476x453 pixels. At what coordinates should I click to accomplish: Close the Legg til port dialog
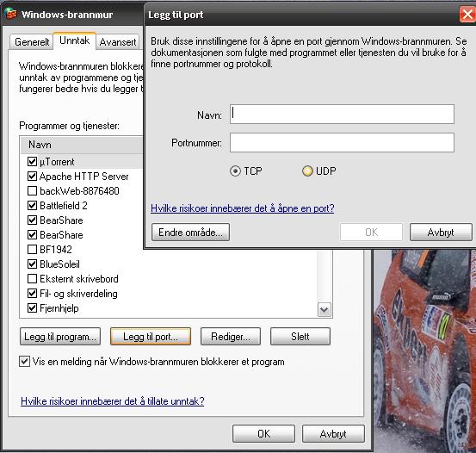467,15
